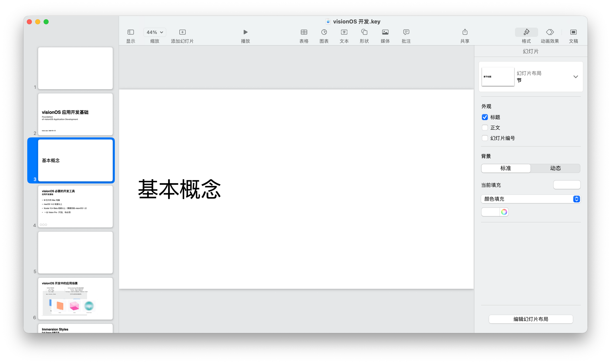This screenshot has height=364, width=611.
Task: Enable the 正文 checkbox
Action: pyautogui.click(x=485, y=128)
